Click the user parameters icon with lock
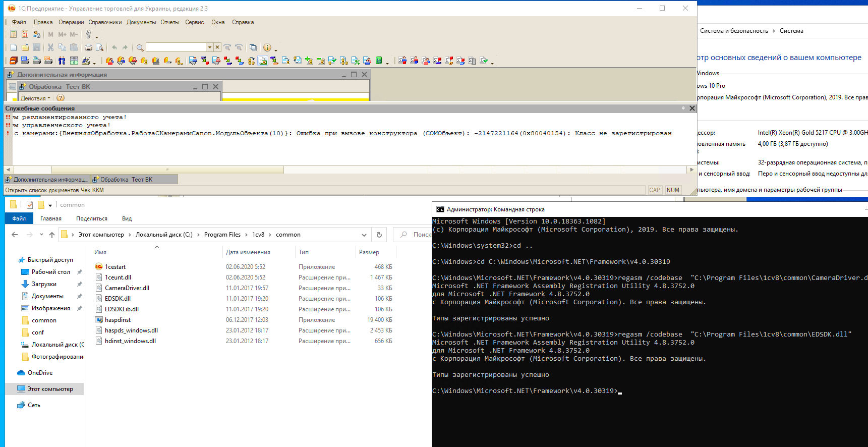 coord(36,34)
